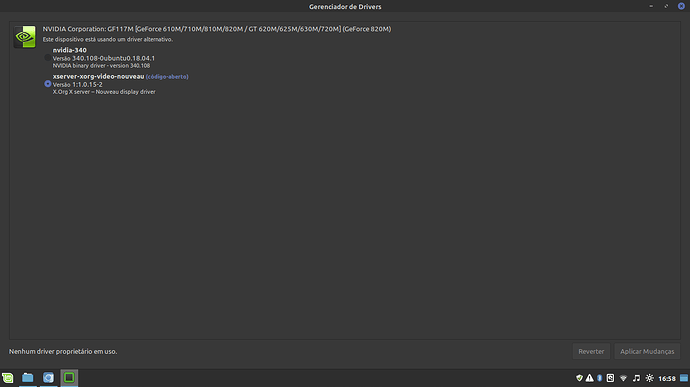Click the nvidia-340 driver name

coord(70,50)
